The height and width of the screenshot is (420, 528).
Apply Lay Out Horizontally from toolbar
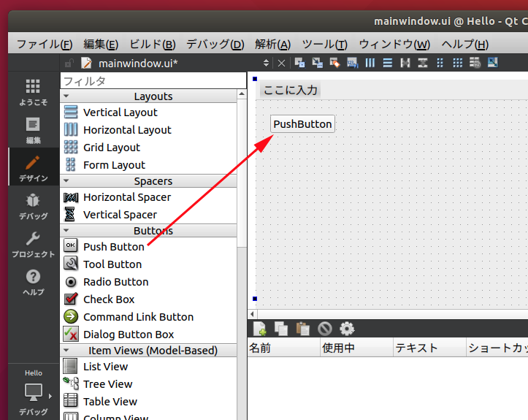tap(370, 63)
